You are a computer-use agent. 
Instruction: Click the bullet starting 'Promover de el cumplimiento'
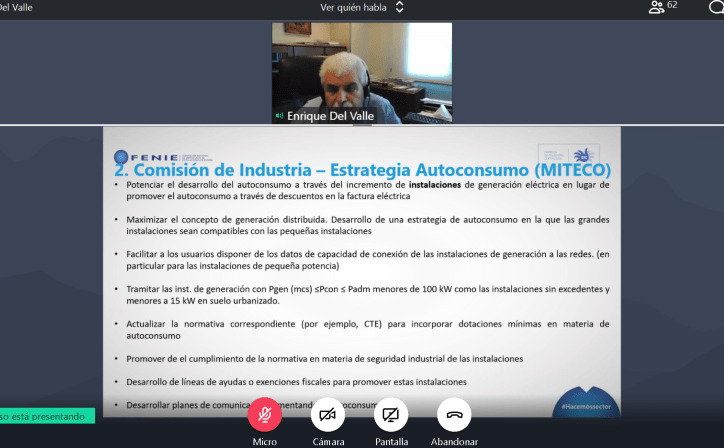[325, 359]
